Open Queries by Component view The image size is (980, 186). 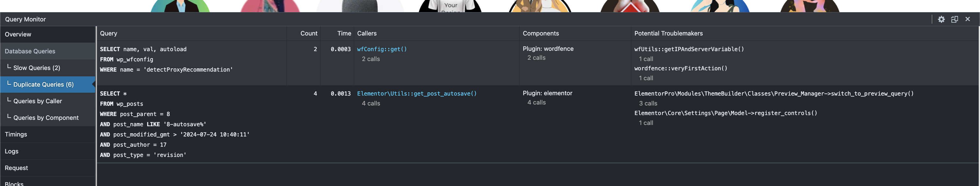[46, 118]
